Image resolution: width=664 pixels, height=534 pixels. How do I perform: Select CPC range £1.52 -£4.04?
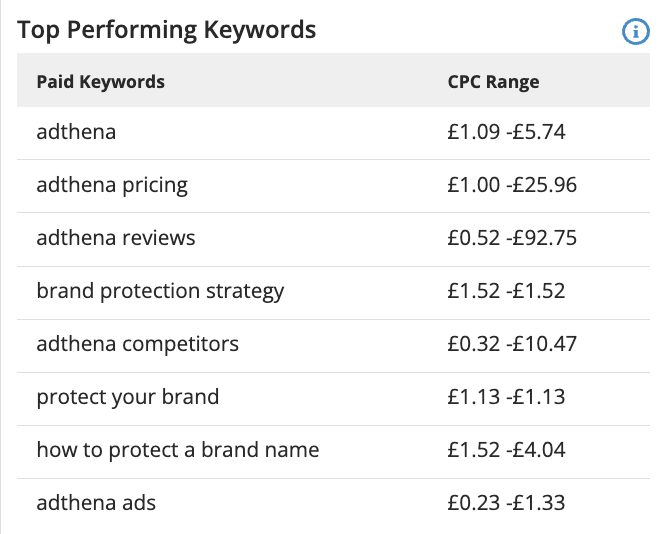506,450
